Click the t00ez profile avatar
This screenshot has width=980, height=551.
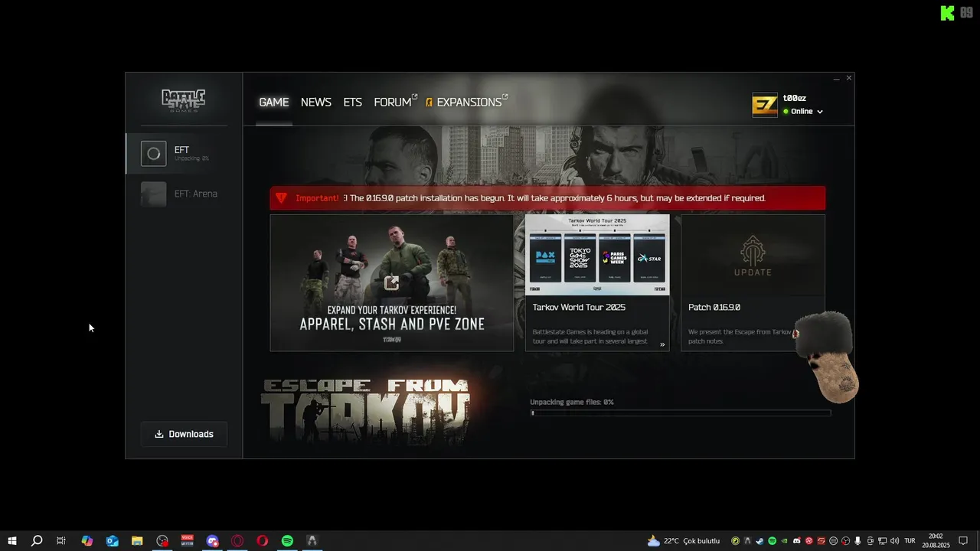(764, 105)
